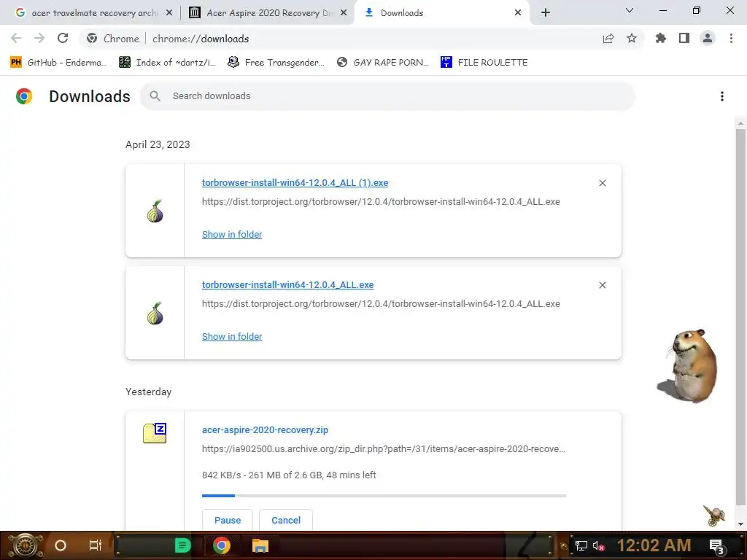Screen dimensions: 747x560
Task: Focus the Search downloads field
Action: click(388, 96)
